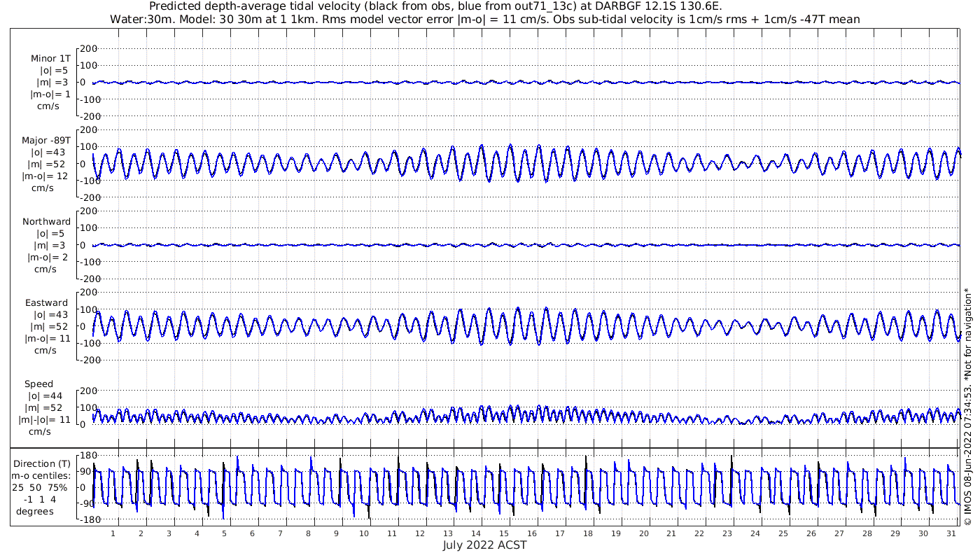Click the "July 2022 ACST" axis title
This screenshot has height=560, width=980.
point(484,545)
